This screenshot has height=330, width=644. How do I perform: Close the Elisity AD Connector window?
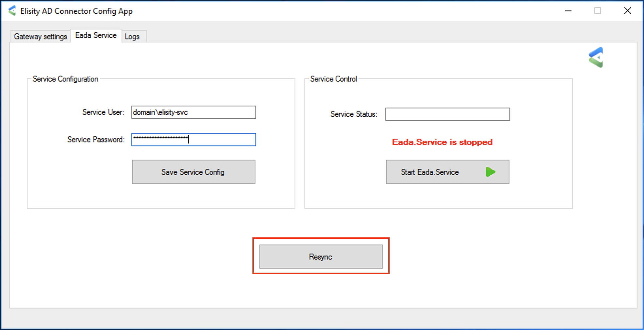[x=627, y=11]
